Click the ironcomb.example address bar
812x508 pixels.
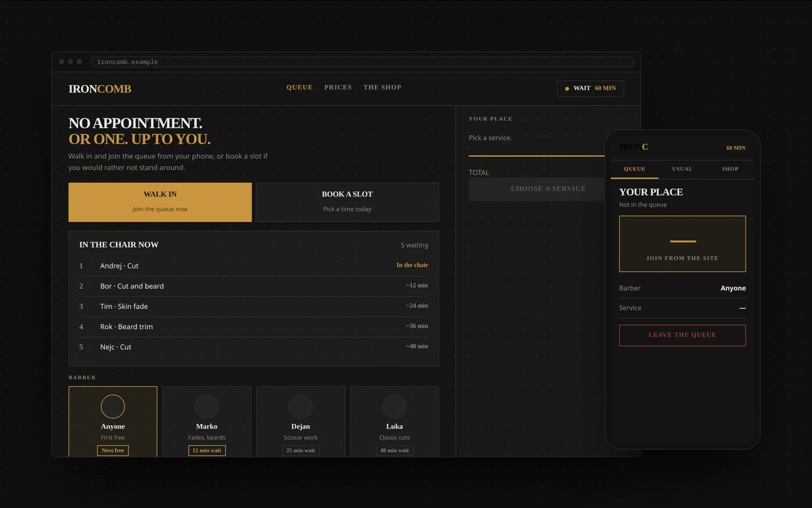click(362, 62)
